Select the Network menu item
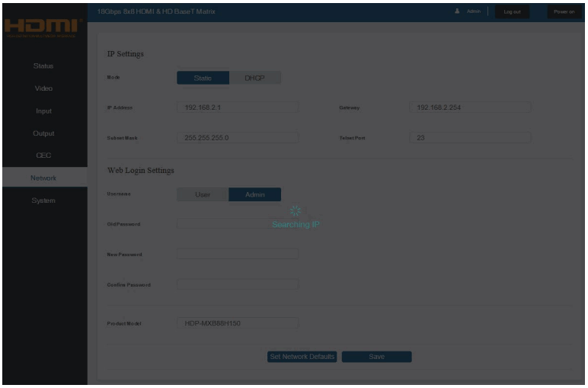Viewport: 588px width, 388px height. click(x=43, y=178)
